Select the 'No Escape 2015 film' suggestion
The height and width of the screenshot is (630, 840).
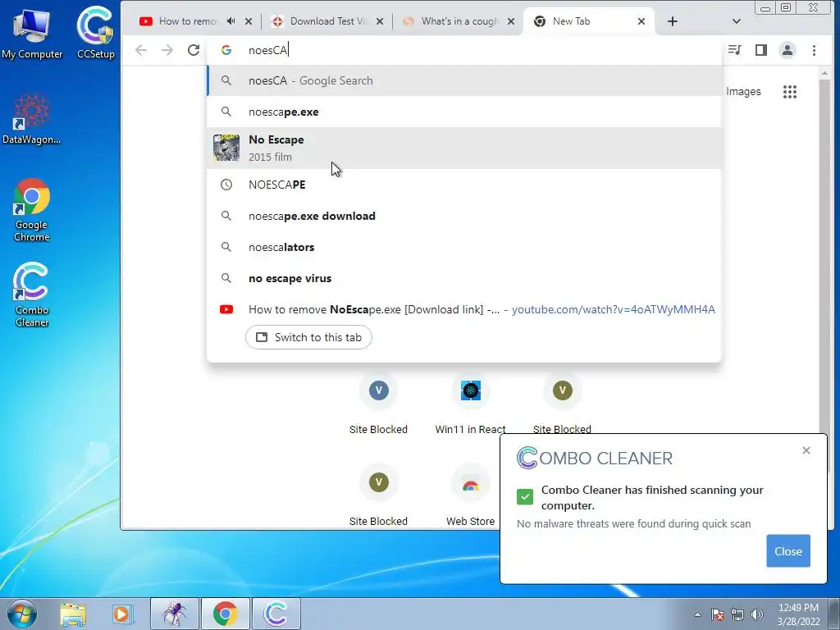(x=464, y=148)
